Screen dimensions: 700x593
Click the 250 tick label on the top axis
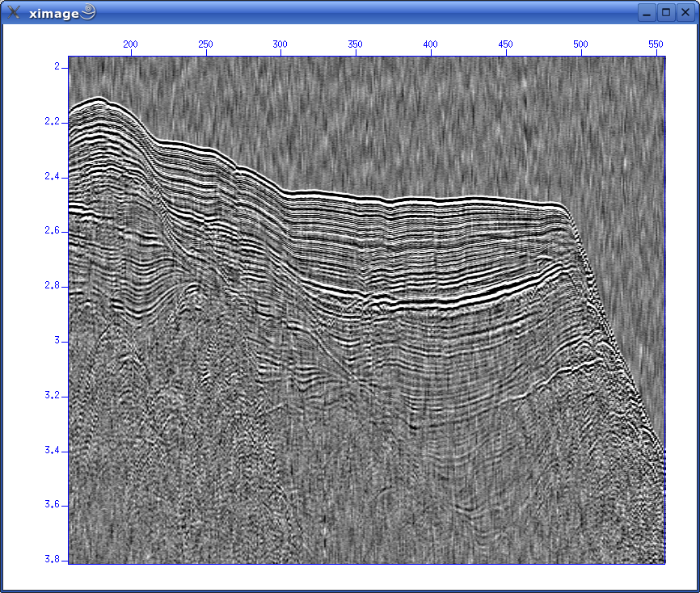pyautogui.click(x=205, y=44)
